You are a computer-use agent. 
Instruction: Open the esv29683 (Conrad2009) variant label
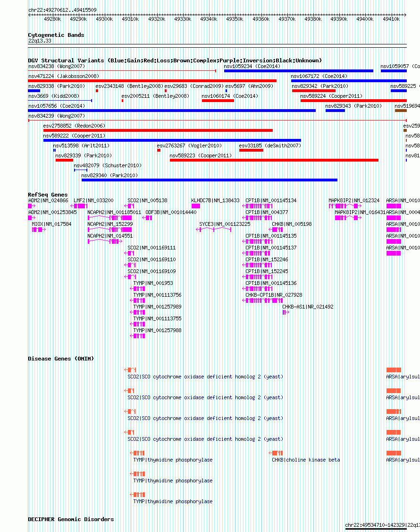pyautogui.click(x=194, y=86)
